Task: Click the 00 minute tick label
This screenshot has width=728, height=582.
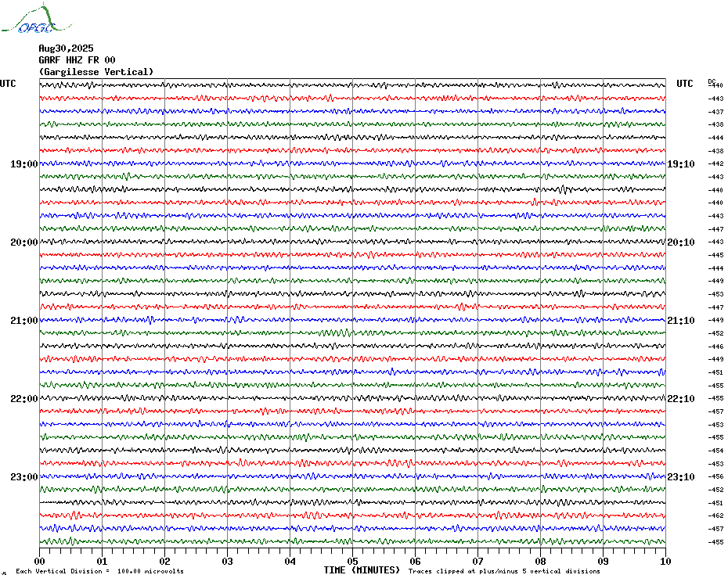Action: (39, 561)
